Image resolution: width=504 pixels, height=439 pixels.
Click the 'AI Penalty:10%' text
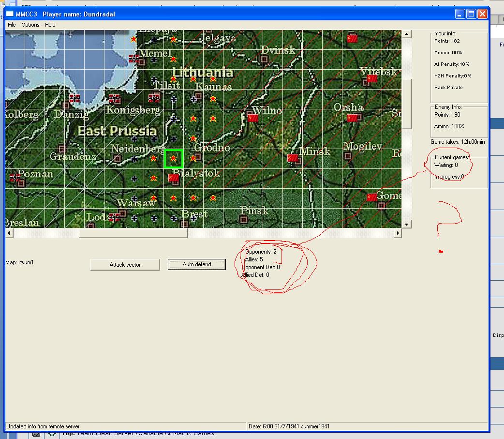tap(452, 64)
